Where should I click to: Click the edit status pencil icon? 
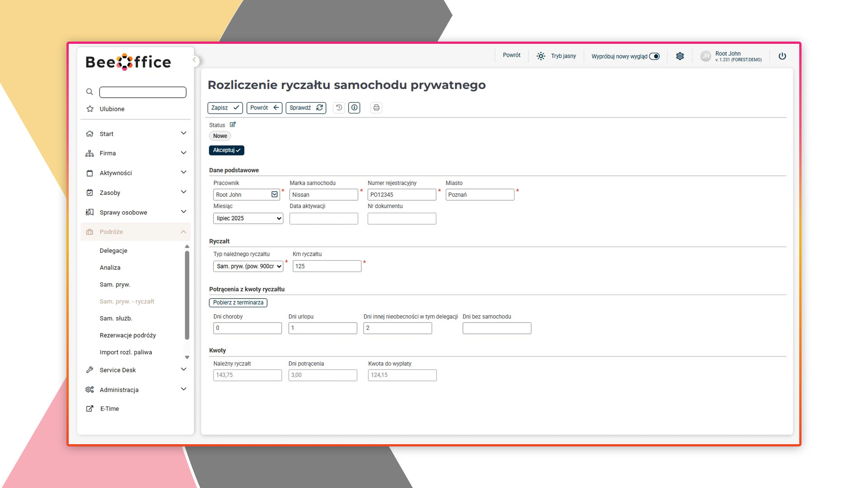click(233, 125)
